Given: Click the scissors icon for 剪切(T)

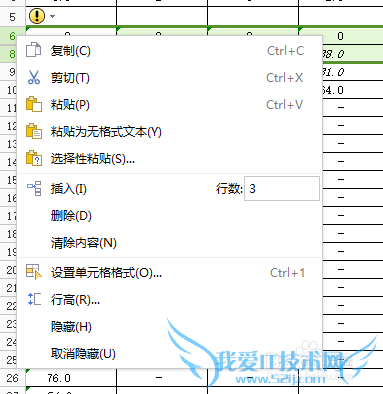Looking at the screenshot, I should [34, 77].
